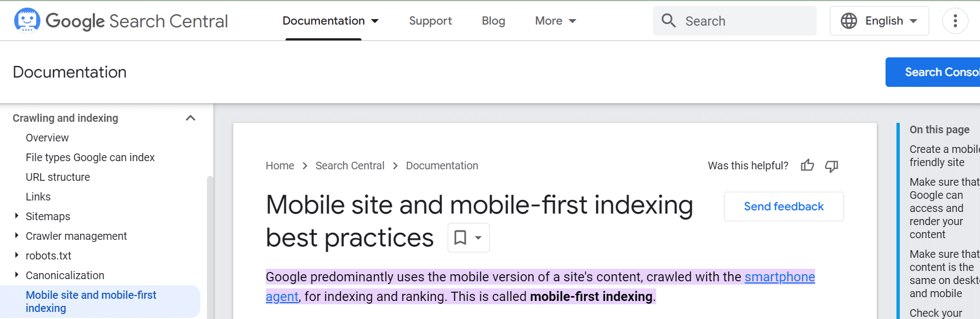The width and height of the screenshot is (980, 319).
Task: Open the Home breadcrumb link
Action: point(280,166)
